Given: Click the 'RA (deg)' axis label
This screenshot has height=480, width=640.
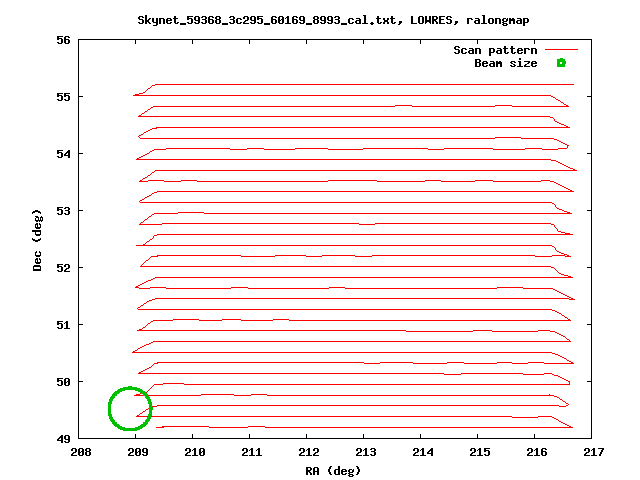Looking at the screenshot, I should (x=333, y=471).
